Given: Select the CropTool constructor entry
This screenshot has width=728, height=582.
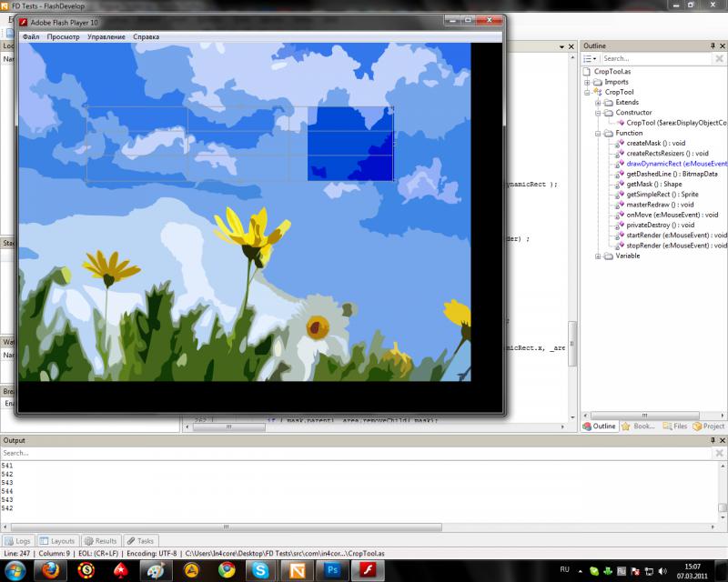Looking at the screenshot, I should pos(676,123).
